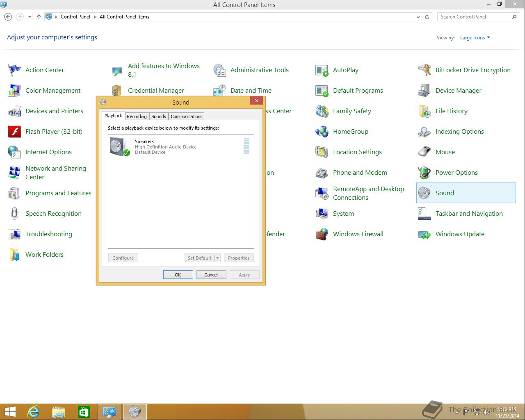Click the Date and Time link text
Viewport: 525px width, 420px height.
[251, 91]
